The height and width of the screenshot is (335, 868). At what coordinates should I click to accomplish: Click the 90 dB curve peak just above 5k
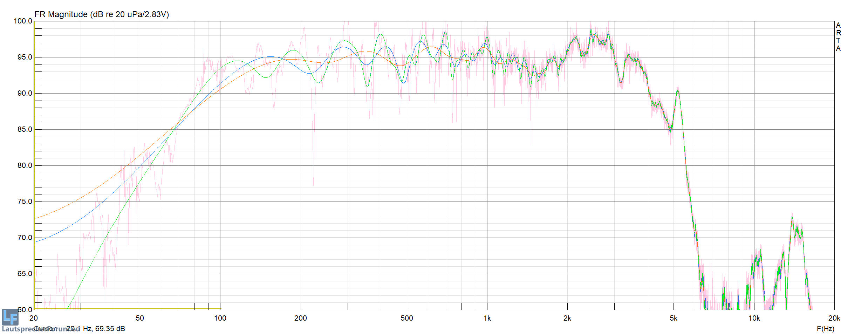pyautogui.click(x=677, y=90)
